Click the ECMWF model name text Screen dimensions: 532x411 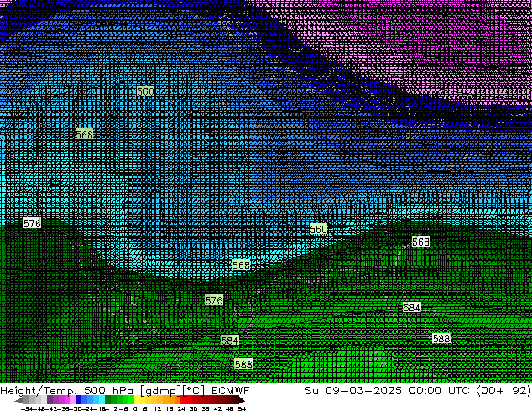click(231, 390)
